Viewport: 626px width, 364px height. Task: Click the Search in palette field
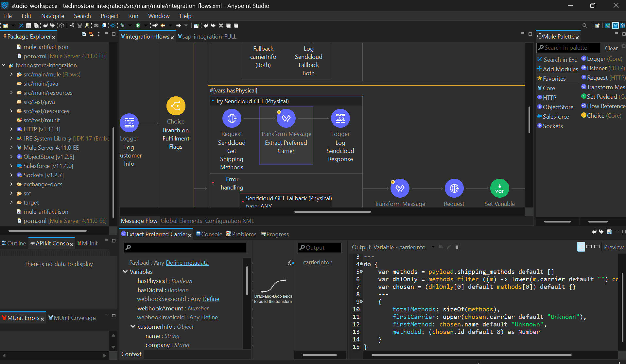(x=568, y=48)
